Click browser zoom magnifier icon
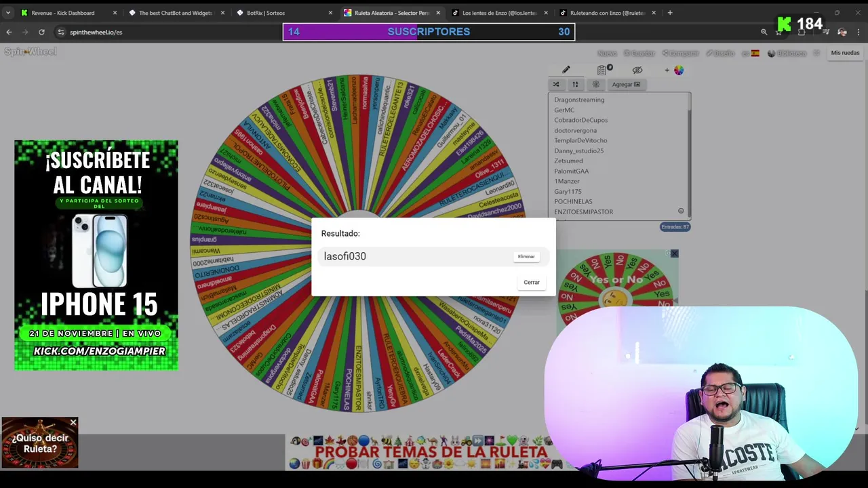The height and width of the screenshot is (488, 868). pos(764,32)
